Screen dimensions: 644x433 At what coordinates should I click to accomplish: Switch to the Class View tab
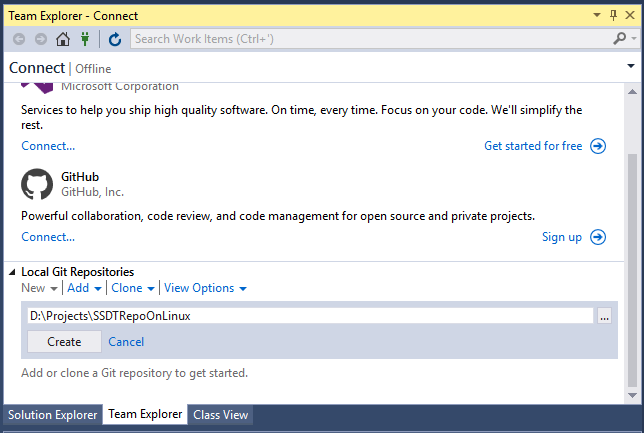point(221,415)
